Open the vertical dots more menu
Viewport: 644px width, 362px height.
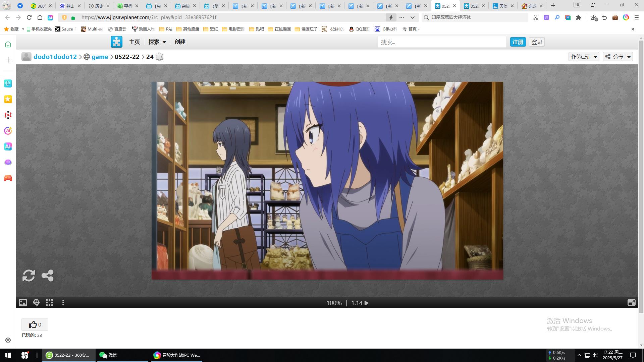click(63, 303)
